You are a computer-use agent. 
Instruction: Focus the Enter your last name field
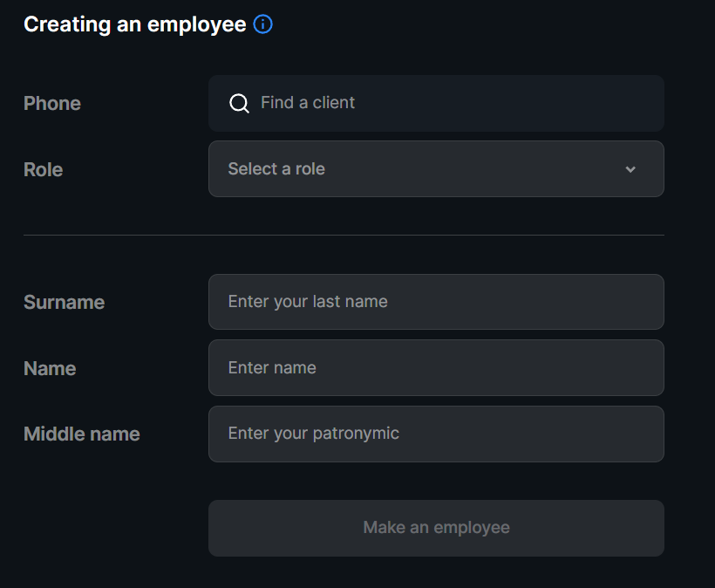click(x=436, y=302)
